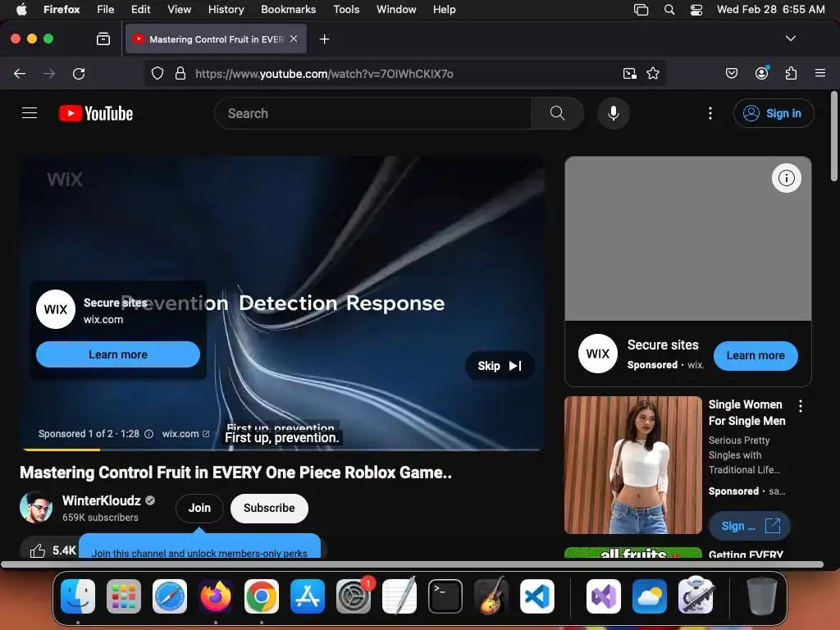Open the WinterKloudz channel name link
840x630 pixels.
tap(101, 500)
